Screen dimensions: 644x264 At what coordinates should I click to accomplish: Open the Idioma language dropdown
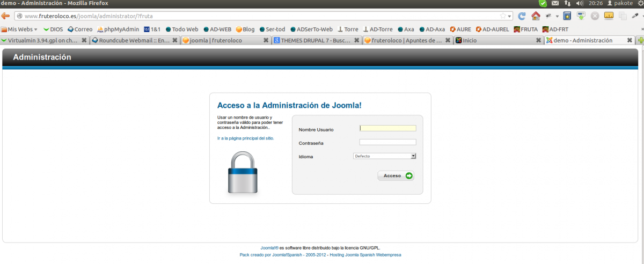click(x=385, y=156)
